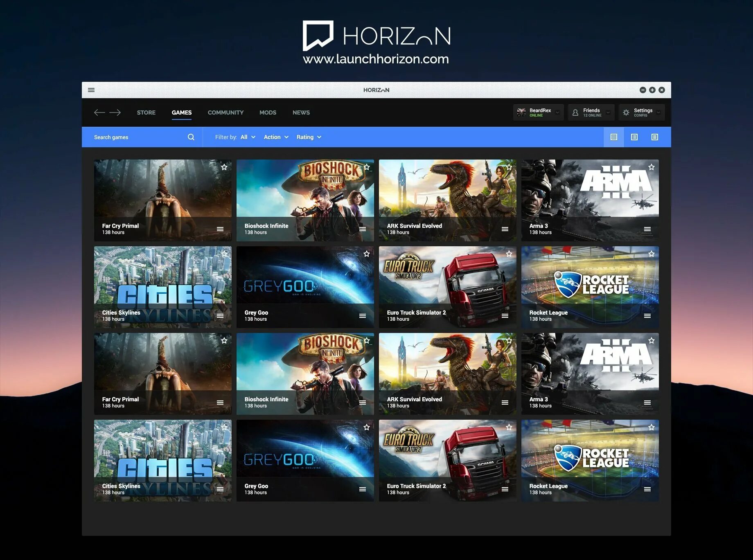Open the hamburger menu in the title bar
This screenshot has height=560, width=753.
pos(91,90)
